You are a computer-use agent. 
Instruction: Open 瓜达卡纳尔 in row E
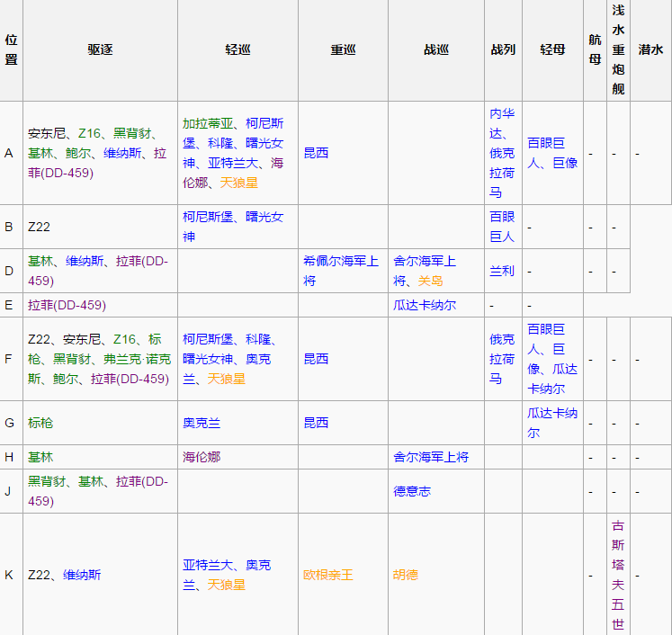click(425, 305)
